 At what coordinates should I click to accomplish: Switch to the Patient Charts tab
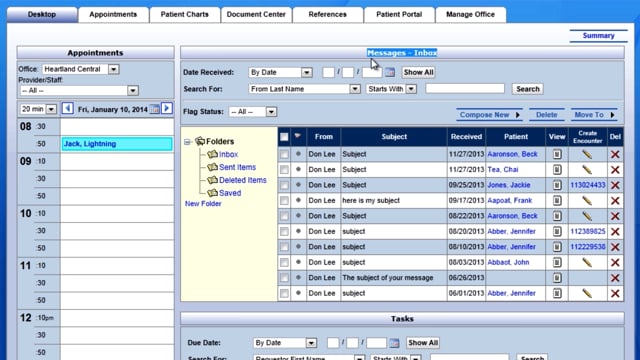click(x=184, y=15)
